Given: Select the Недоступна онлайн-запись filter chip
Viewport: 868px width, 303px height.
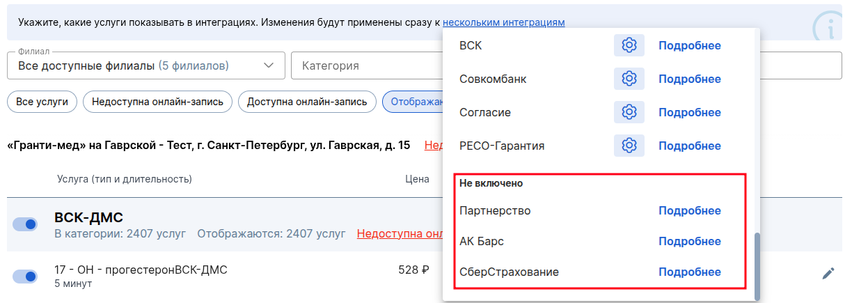Looking at the screenshot, I should click(x=157, y=102).
